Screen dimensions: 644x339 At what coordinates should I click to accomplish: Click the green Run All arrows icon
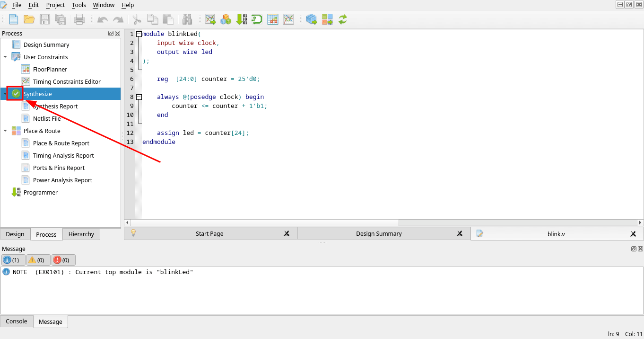pos(343,19)
